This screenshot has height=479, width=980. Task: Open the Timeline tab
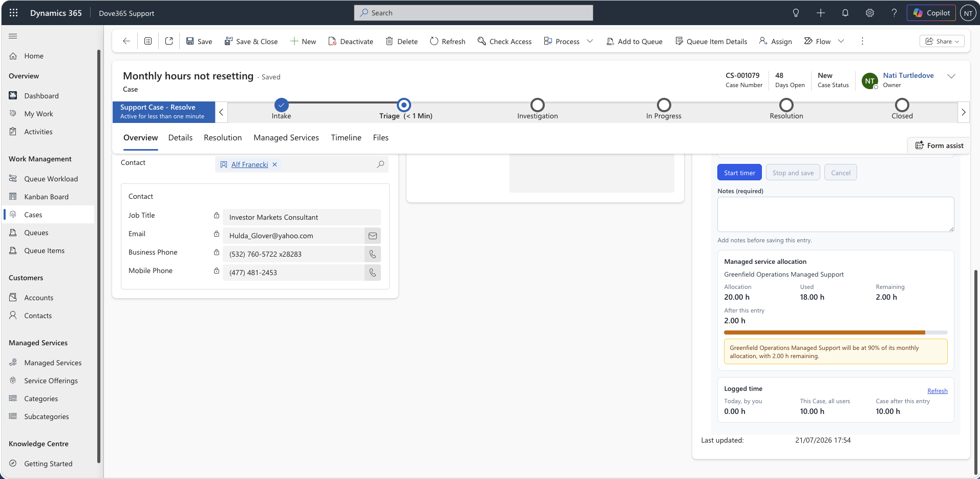pyautogui.click(x=346, y=138)
